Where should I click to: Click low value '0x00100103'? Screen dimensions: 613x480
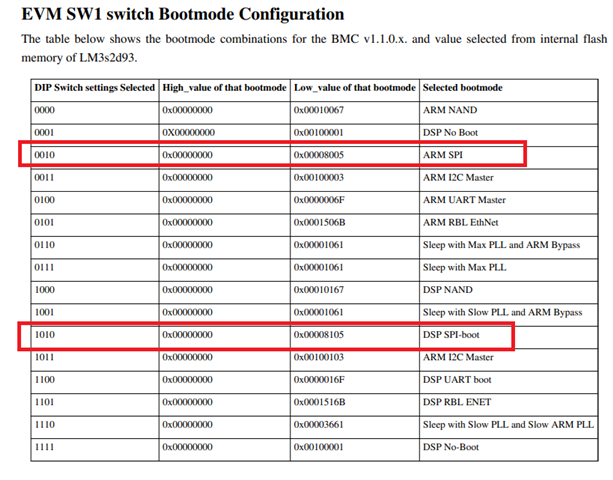(x=319, y=357)
